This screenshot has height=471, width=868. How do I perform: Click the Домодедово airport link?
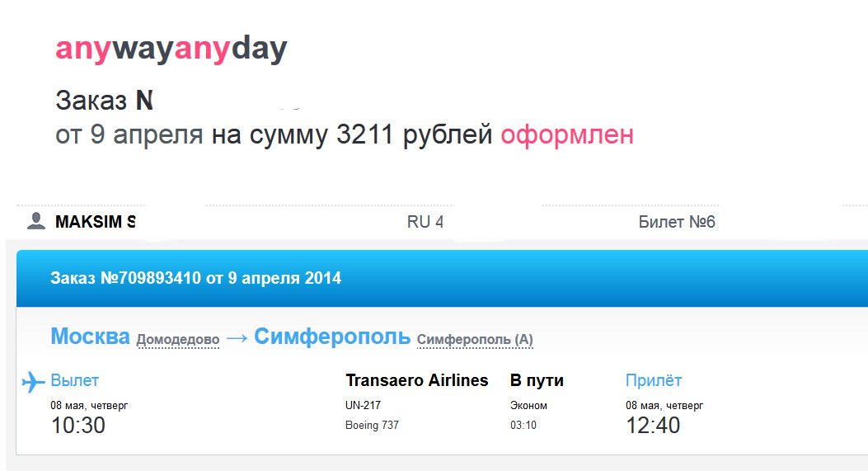(178, 339)
